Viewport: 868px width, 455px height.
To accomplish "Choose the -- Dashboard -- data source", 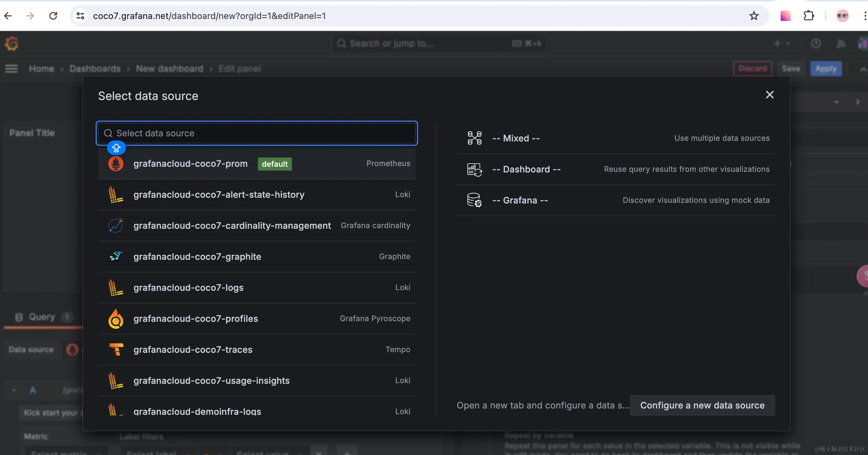I will [x=616, y=169].
